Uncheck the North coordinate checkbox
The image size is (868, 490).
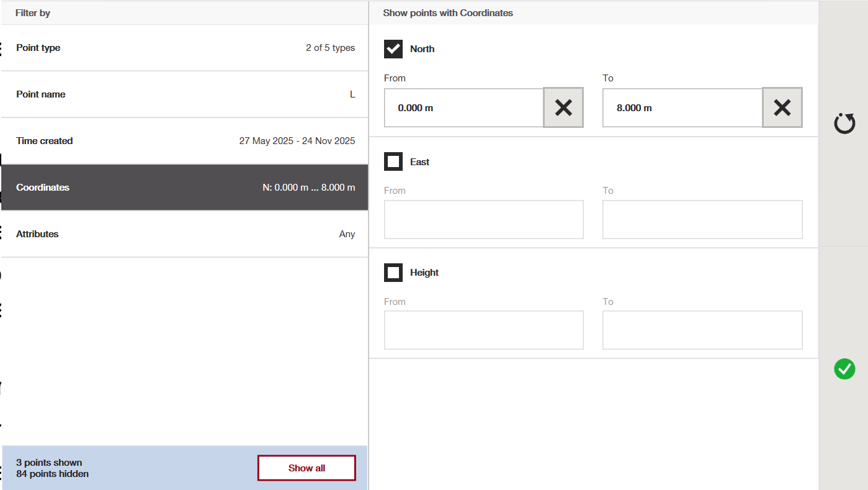(393, 49)
